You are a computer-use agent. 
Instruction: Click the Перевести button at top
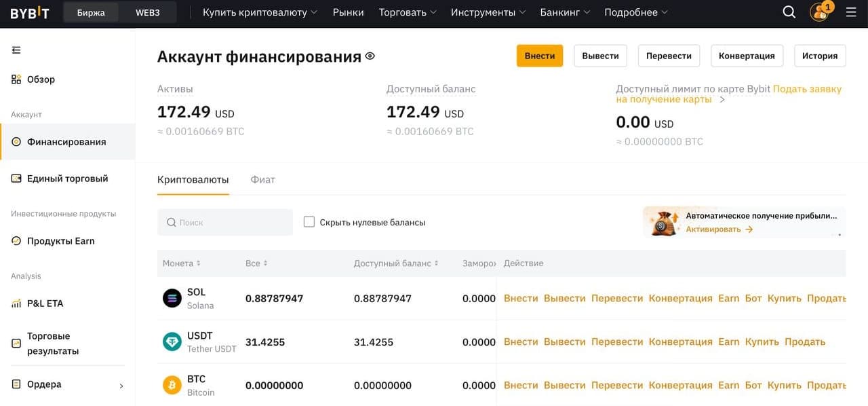click(x=669, y=56)
